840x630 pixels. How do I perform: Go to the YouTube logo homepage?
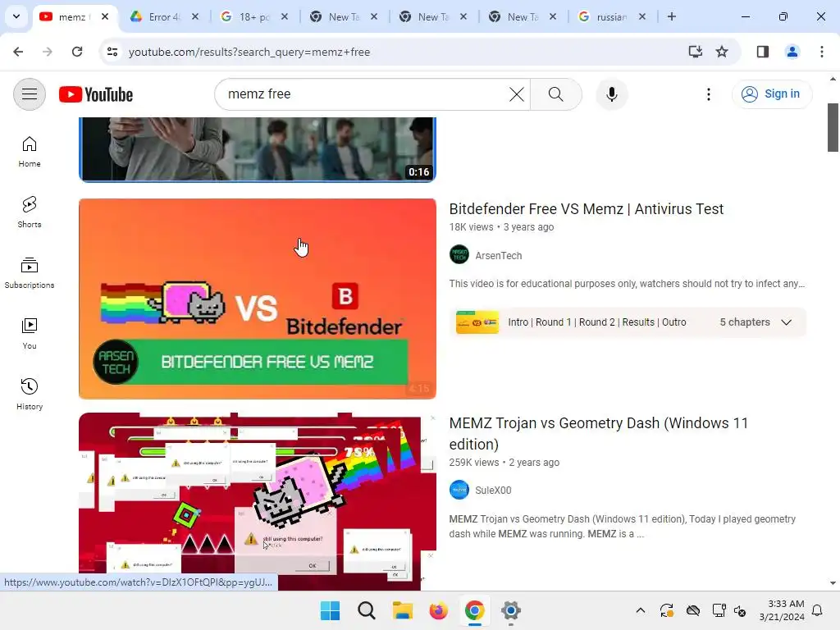(96, 94)
